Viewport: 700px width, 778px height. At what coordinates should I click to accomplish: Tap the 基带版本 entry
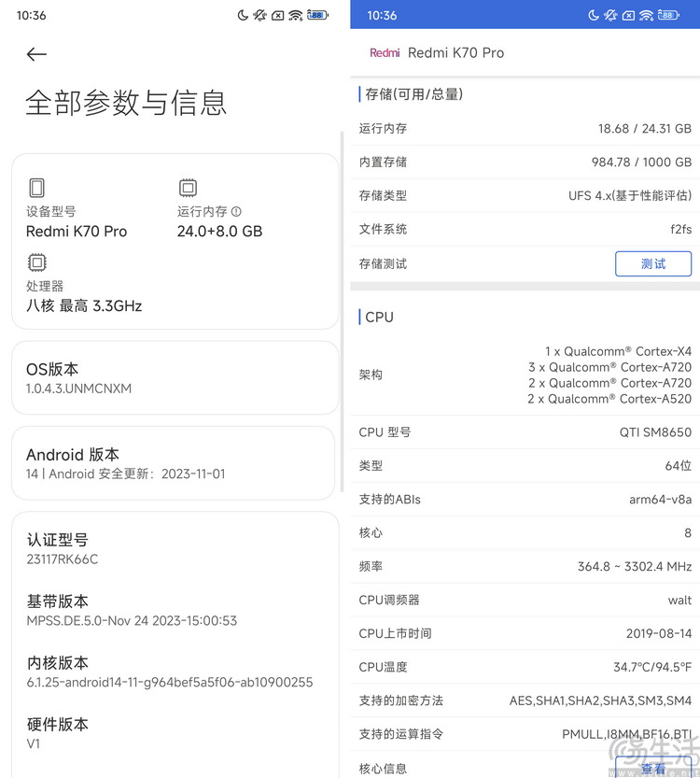(175, 610)
